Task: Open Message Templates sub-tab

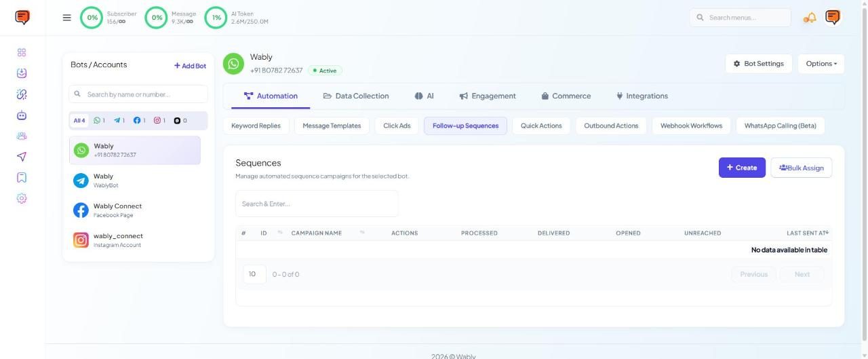Action: [x=332, y=126]
